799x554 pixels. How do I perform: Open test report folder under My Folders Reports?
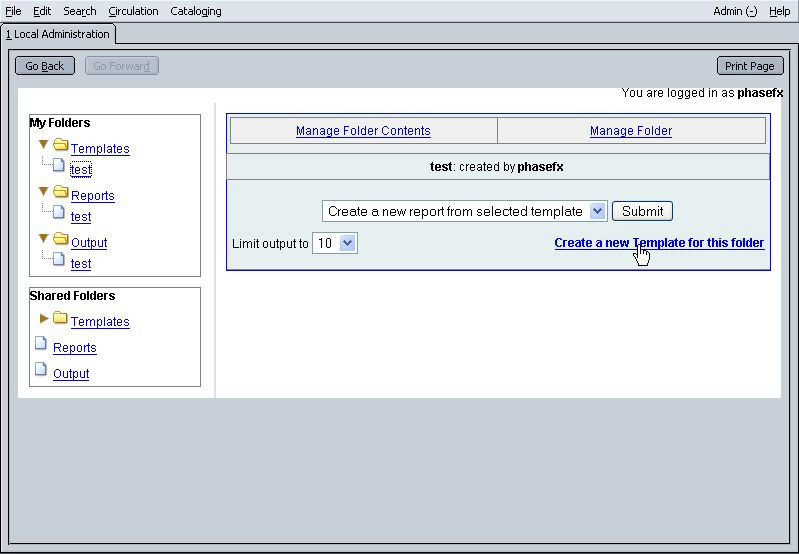coord(81,217)
